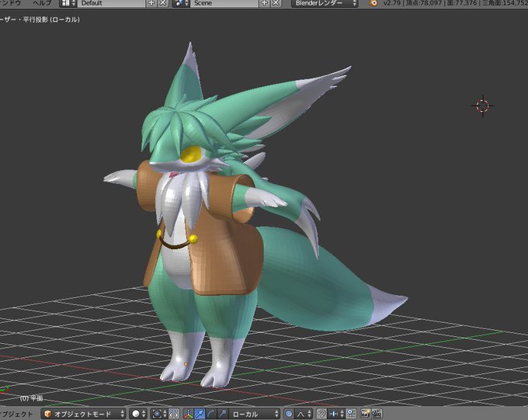The height and width of the screenshot is (420, 528).
Task: Click the Blender logo icon
Action: point(373,3)
